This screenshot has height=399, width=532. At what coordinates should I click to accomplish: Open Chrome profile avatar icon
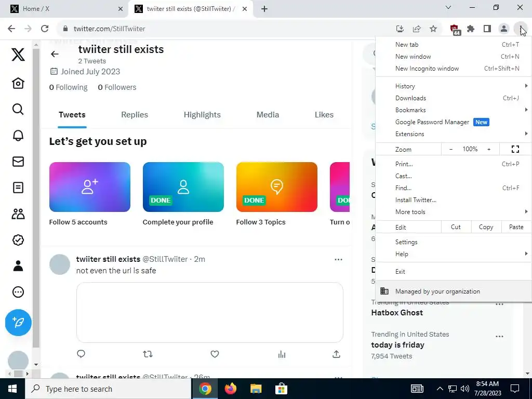coord(504,29)
